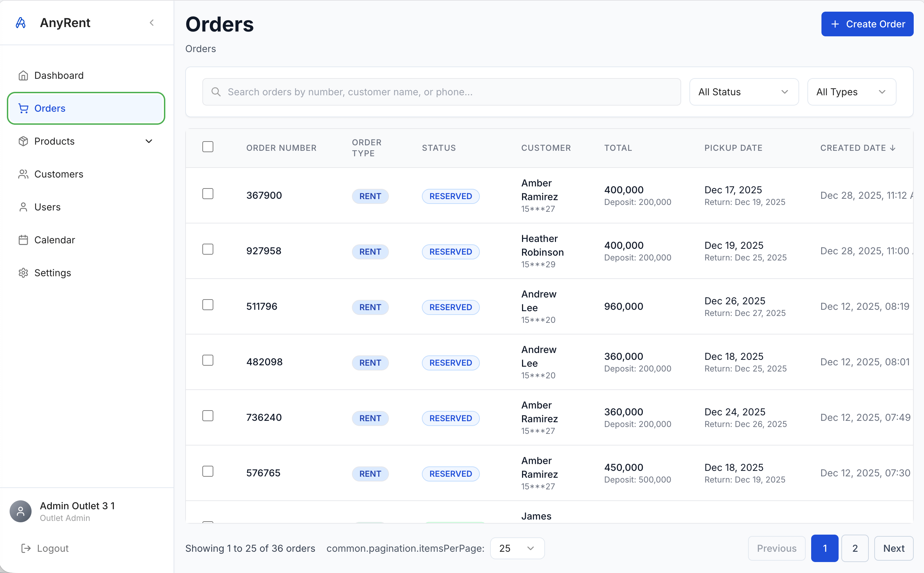Click the Logout exit icon
This screenshot has height=573, width=924.
click(26, 548)
